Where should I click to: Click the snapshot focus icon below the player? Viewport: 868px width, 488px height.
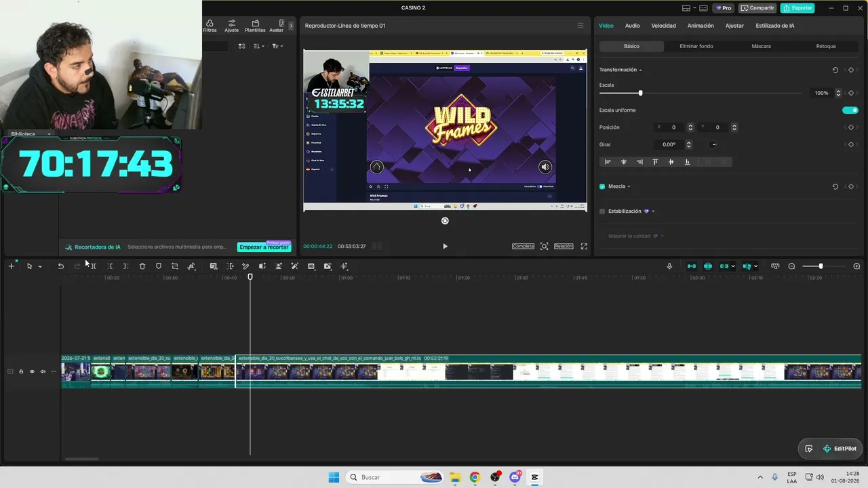pos(544,247)
